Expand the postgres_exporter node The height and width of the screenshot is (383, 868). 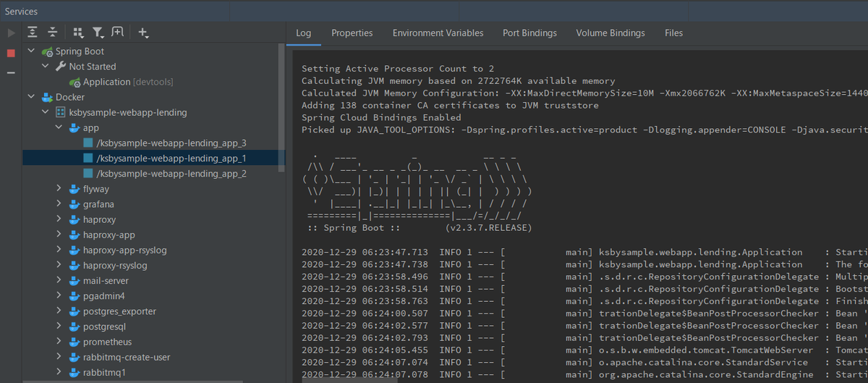[59, 311]
